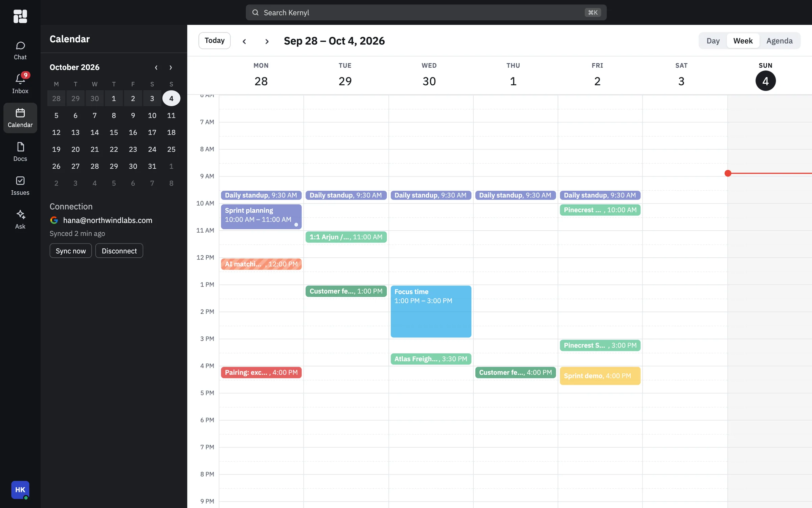Click the SUN 4 day header
The width and height of the screenshot is (812, 508).
click(765, 76)
